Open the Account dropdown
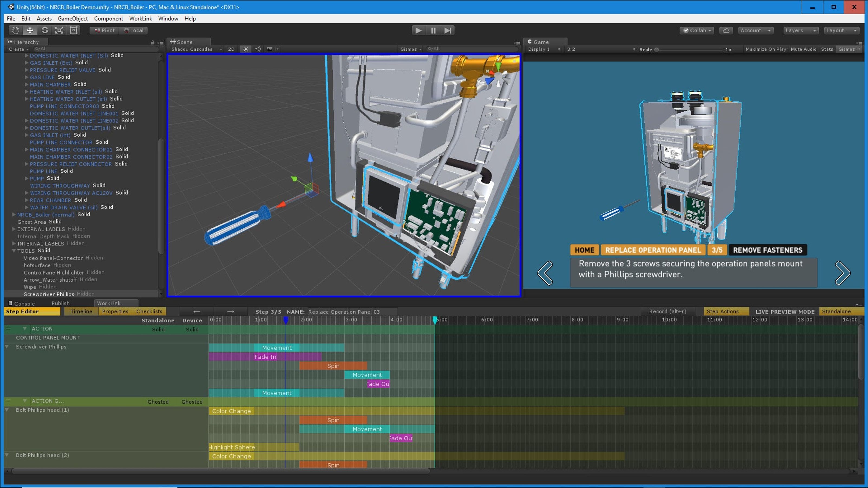The width and height of the screenshot is (868, 488). [x=755, y=30]
